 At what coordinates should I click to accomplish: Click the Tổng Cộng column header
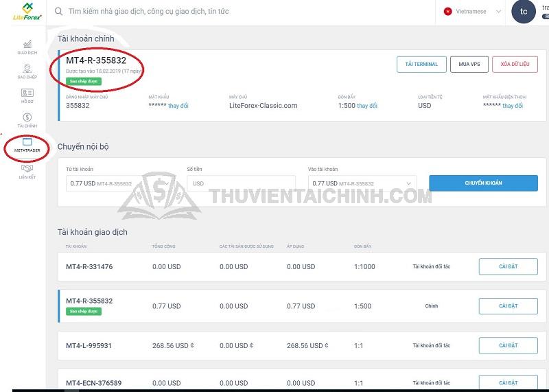(x=163, y=246)
